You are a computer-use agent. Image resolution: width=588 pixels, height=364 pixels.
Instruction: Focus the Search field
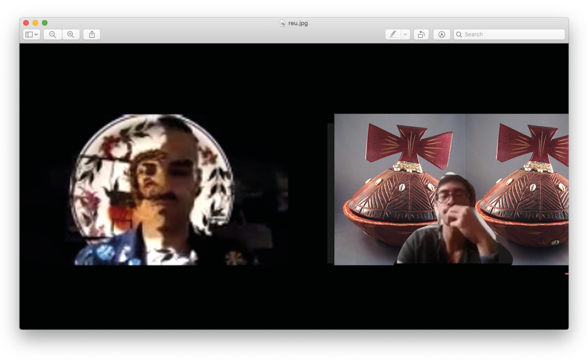point(509,34)
